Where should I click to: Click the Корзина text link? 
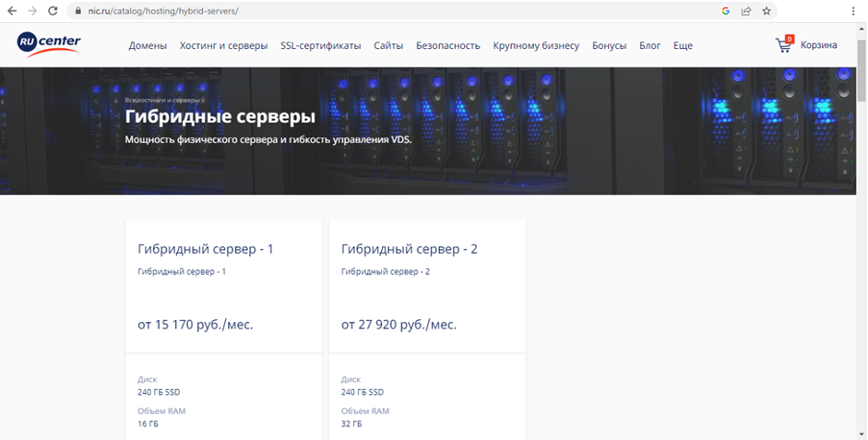coord(818,44)
